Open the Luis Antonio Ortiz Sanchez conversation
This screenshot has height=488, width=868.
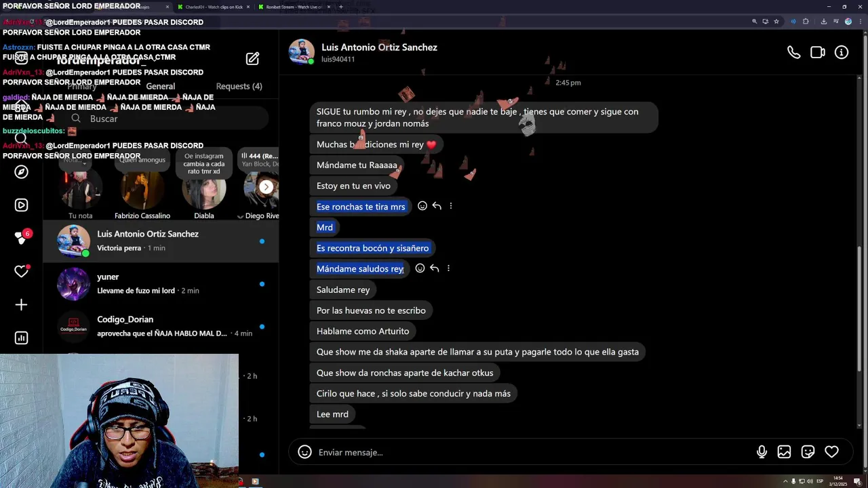pos(161,241)
